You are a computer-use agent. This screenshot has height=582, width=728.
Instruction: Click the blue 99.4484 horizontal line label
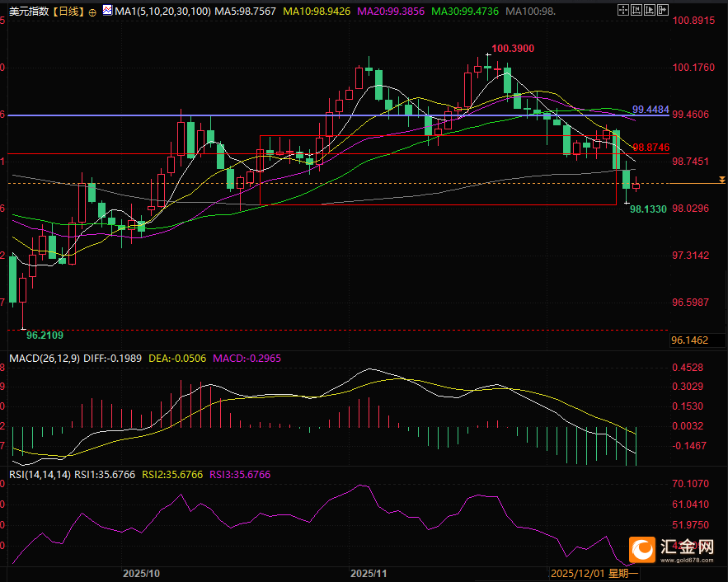[651, 109]
